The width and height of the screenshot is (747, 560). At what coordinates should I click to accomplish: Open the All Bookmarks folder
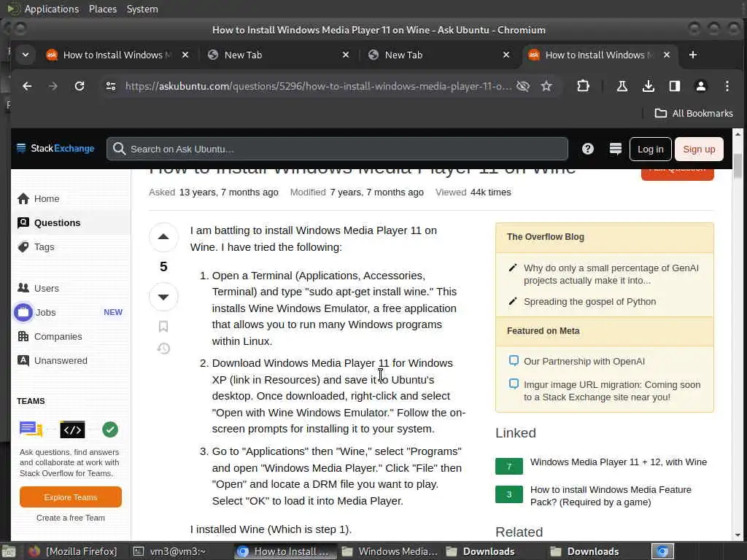coord(694,113)
